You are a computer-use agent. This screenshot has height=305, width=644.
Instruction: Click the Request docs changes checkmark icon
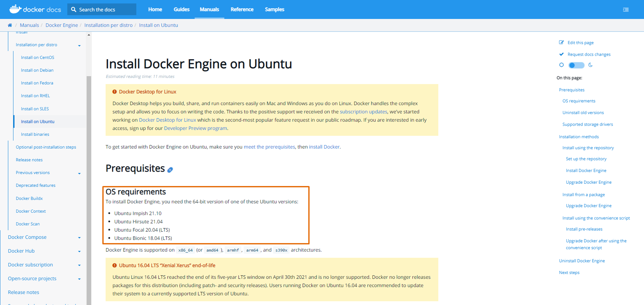(561, 54)
